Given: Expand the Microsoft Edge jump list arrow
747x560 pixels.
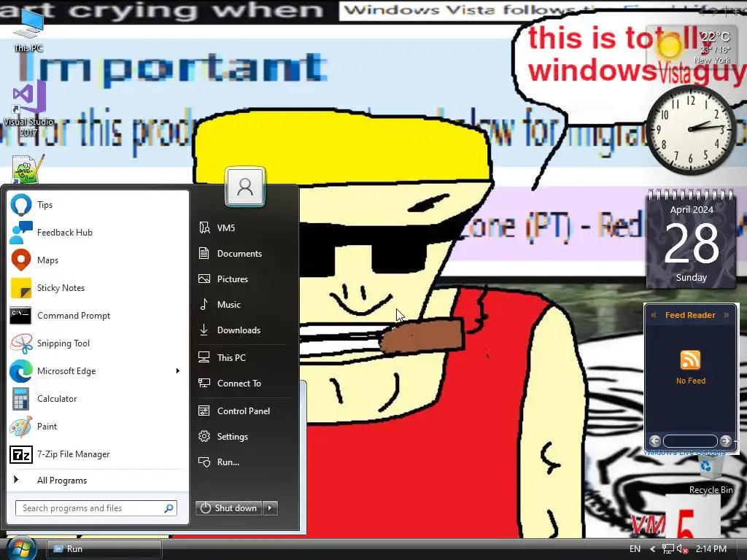Looking at the screenshot, I should coord(178,371).
